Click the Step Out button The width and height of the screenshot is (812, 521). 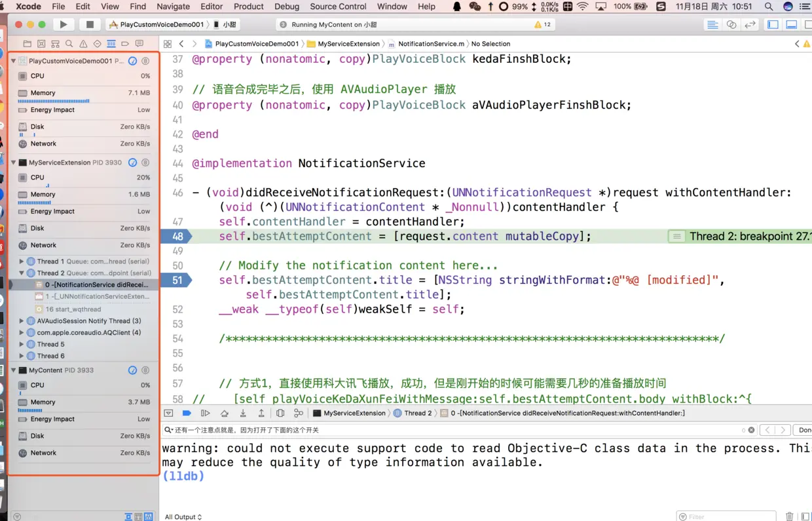(261, 413)
